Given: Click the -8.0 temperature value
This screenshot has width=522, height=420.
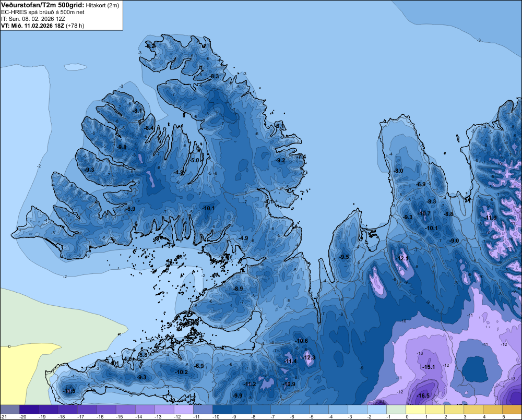Looking at the screenshot, I should click(x=398, y=171).
